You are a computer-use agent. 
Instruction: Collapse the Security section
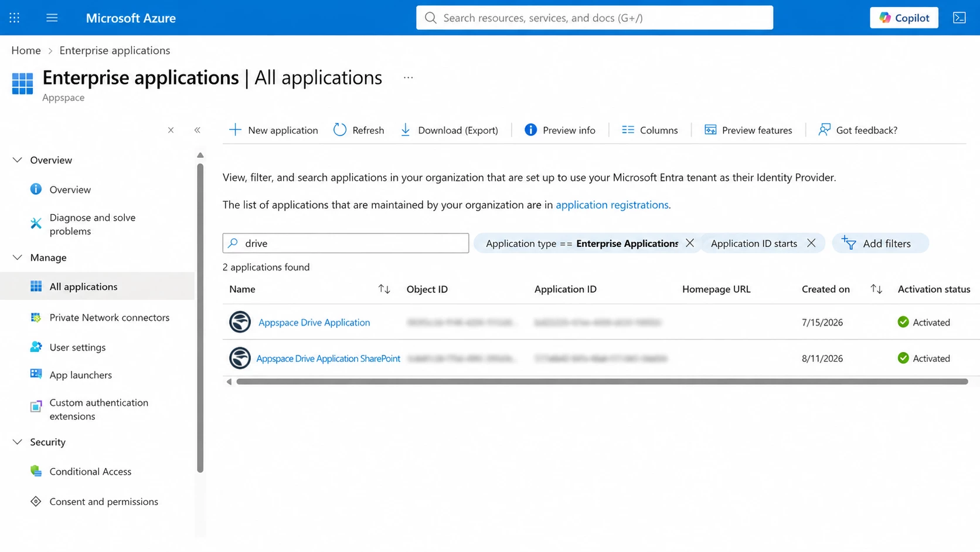point(18,442)
